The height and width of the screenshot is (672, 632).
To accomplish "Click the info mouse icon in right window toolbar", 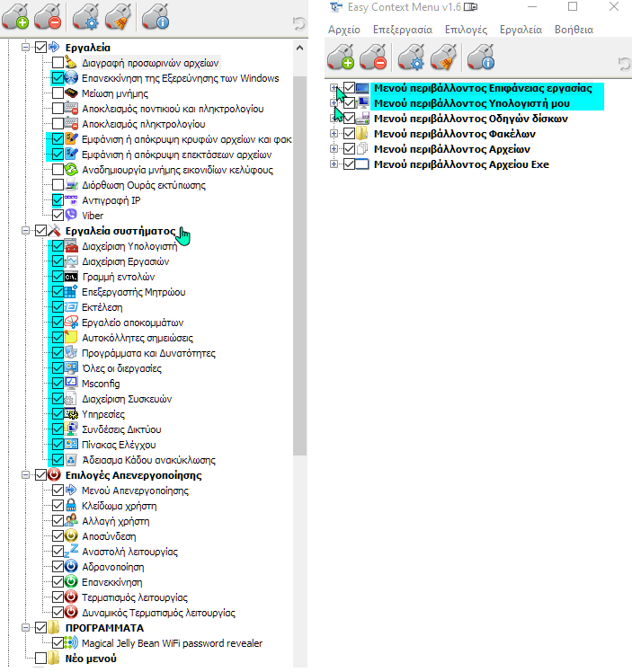I will [481, 57].
